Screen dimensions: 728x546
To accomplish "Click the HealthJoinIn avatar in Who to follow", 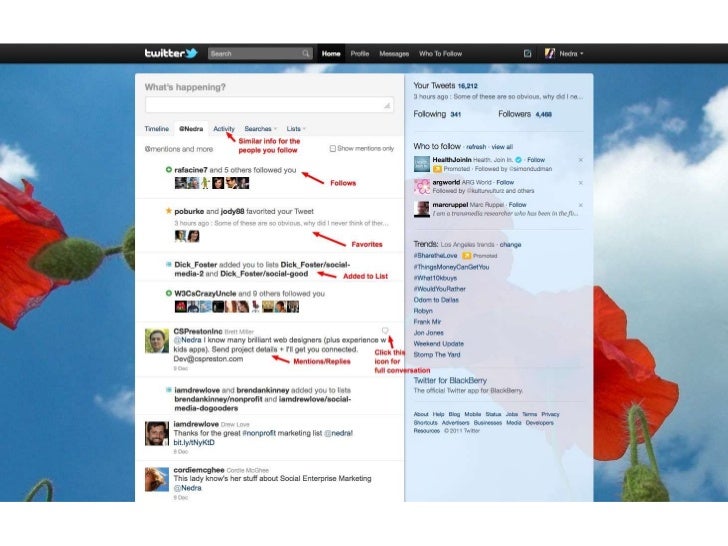I will pyautogui.click(x=422, y=164).
